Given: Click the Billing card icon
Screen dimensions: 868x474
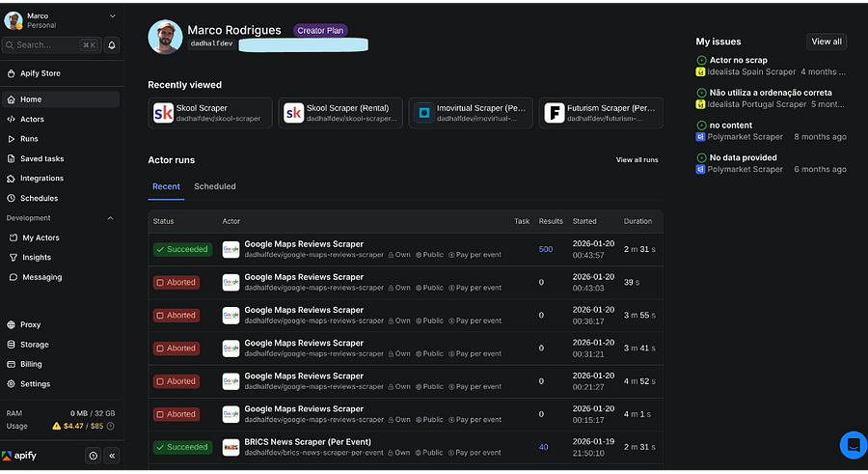Looking at the screenshot, I should coord(11,364).
